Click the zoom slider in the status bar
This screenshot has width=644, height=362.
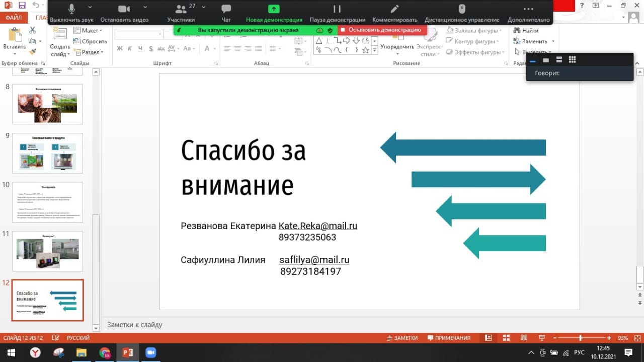[x=581, y=338]
